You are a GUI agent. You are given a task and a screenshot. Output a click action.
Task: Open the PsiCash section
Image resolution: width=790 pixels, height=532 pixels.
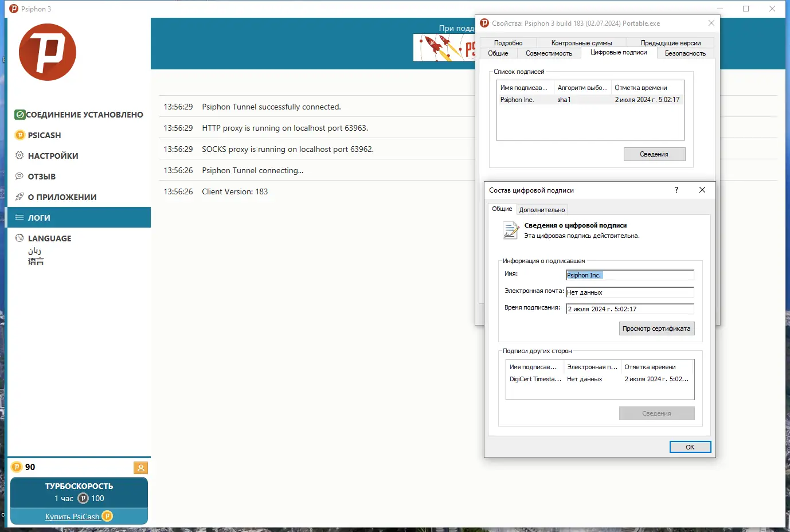click(x=79, y=135)
